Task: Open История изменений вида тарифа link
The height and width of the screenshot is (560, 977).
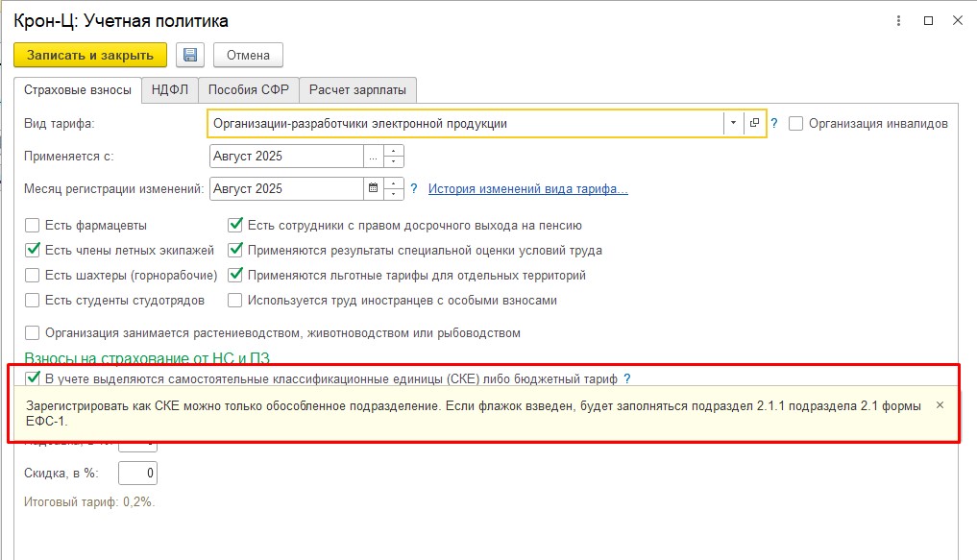Action: point(527,189)
